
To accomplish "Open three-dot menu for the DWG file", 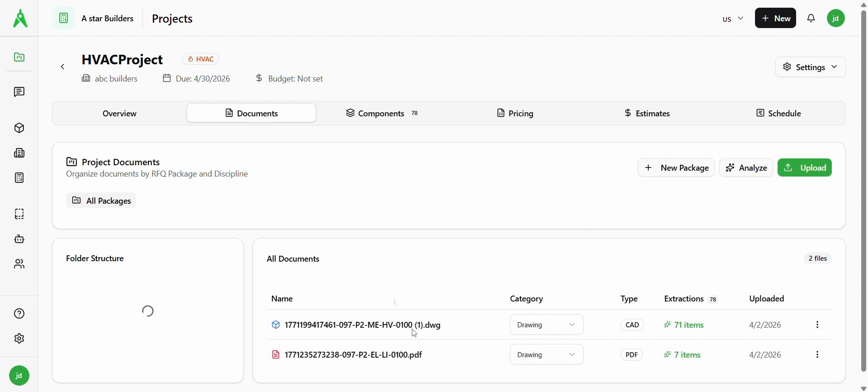I will click(817, 325).
